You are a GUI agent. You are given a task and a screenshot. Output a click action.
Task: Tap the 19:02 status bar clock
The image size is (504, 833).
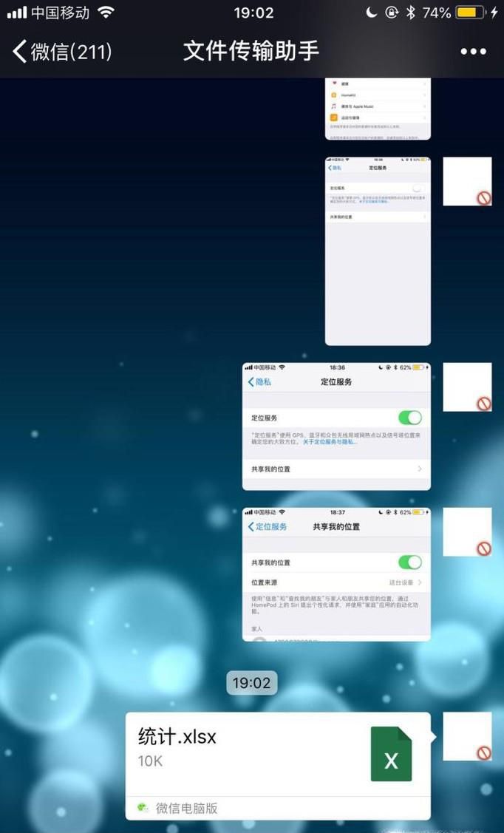click(x=253, y=13)
